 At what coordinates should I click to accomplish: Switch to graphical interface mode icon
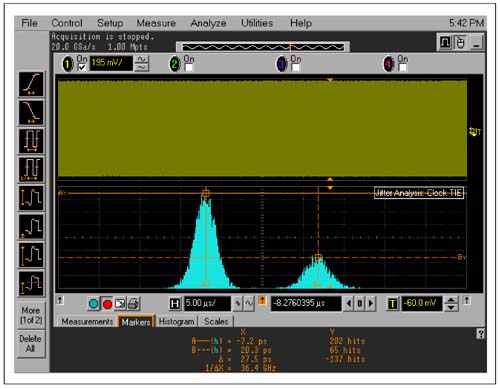coord(445,42)
